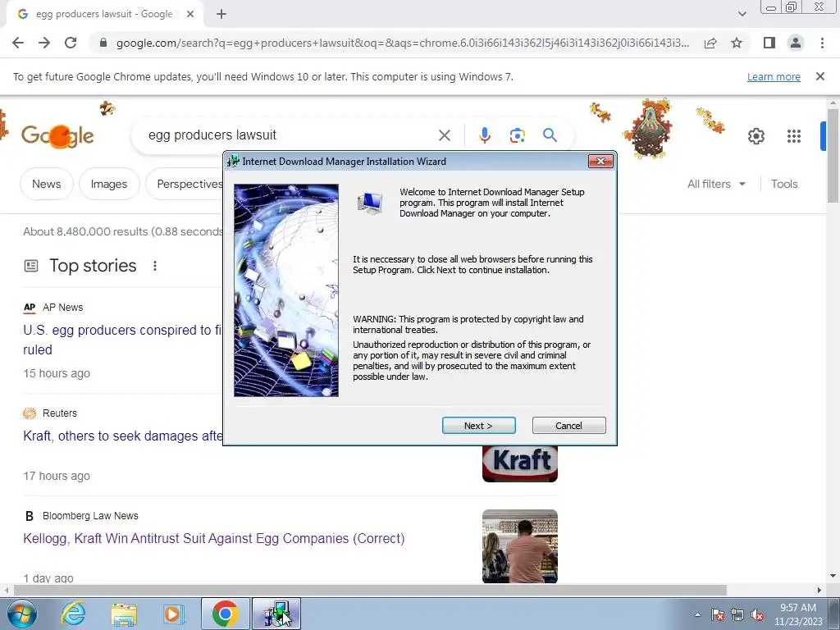Open Chrome three-dot menu
The height and width of the screenshot is (630, 840).
click(822, 43)
